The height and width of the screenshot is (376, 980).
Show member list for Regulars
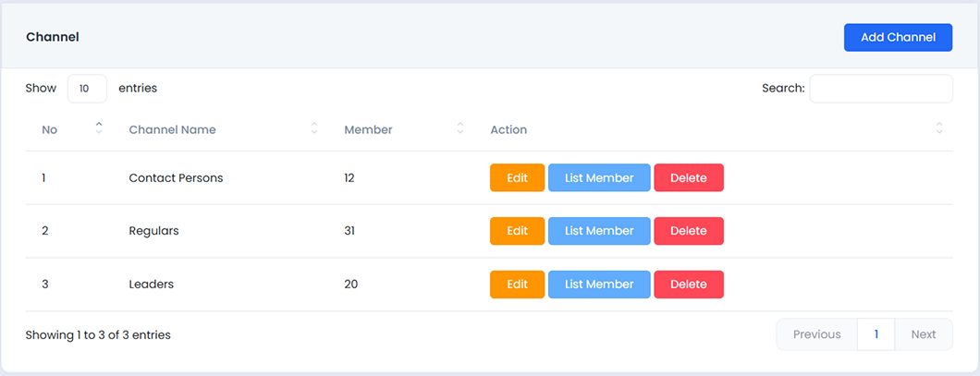pyautogui.click(x=599, y=231)
